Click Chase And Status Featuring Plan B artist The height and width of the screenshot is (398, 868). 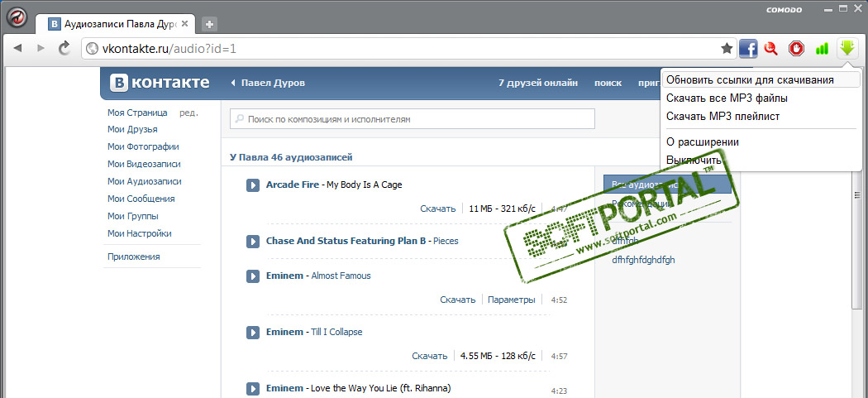346,241
